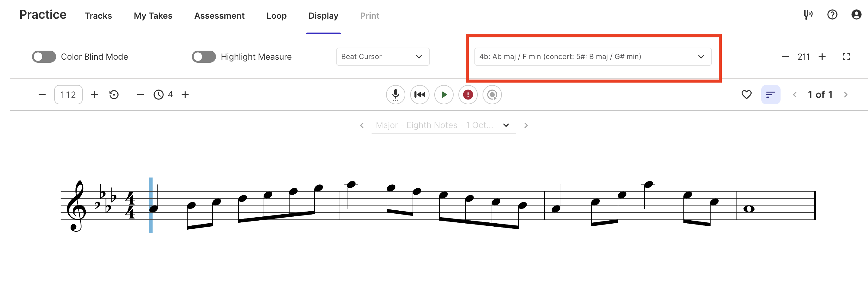Rewind to the beginning
Image resolution: width=868 pixels, height=308 pixels.
tap(420, 95)
